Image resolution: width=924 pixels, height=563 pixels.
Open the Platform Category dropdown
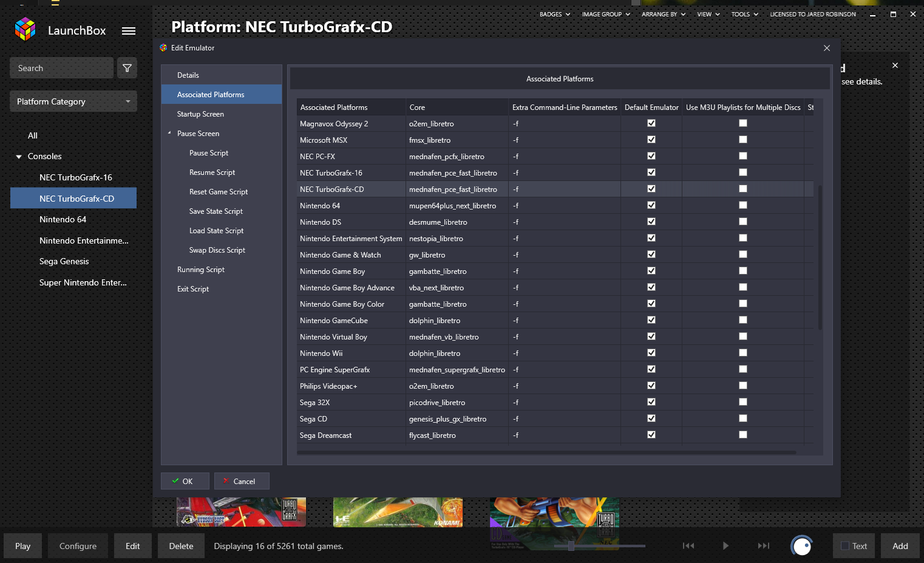(73, 101)
